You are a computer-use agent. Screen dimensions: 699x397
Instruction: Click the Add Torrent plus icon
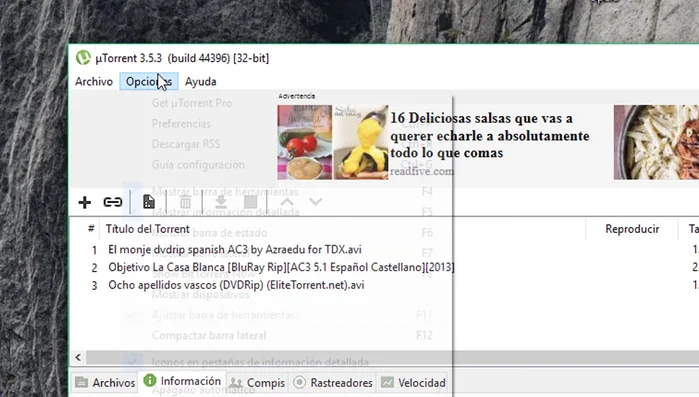coord(84,202)
